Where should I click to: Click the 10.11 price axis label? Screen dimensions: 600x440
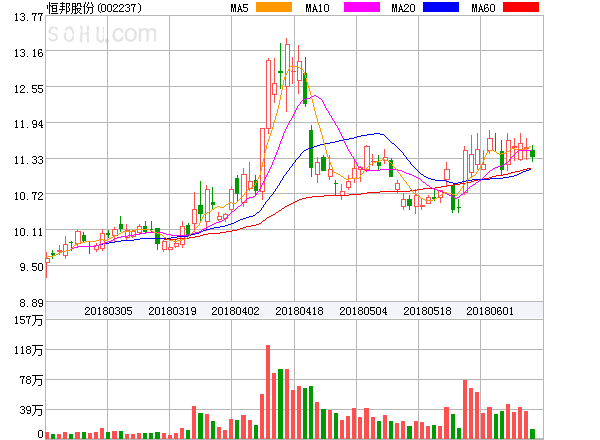tap(29, 232)
